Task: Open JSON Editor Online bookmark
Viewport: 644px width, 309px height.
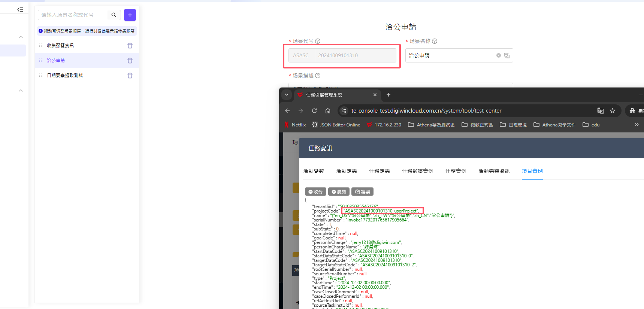Action: point(336,125)
